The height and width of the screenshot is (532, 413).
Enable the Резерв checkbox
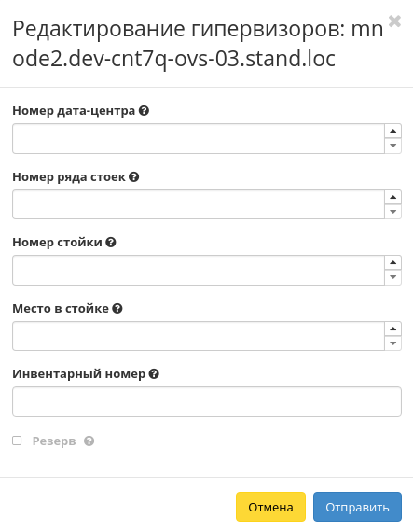pyautogui.click(x=17, y=441)
